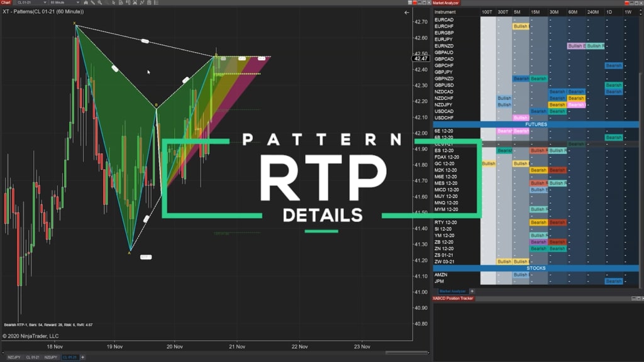
Task: Click the STOCKS section header row
Action: click(536, 268)
